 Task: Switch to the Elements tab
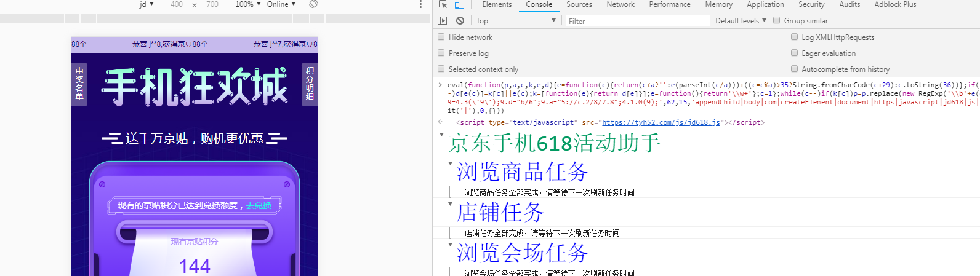coord(497,4)
